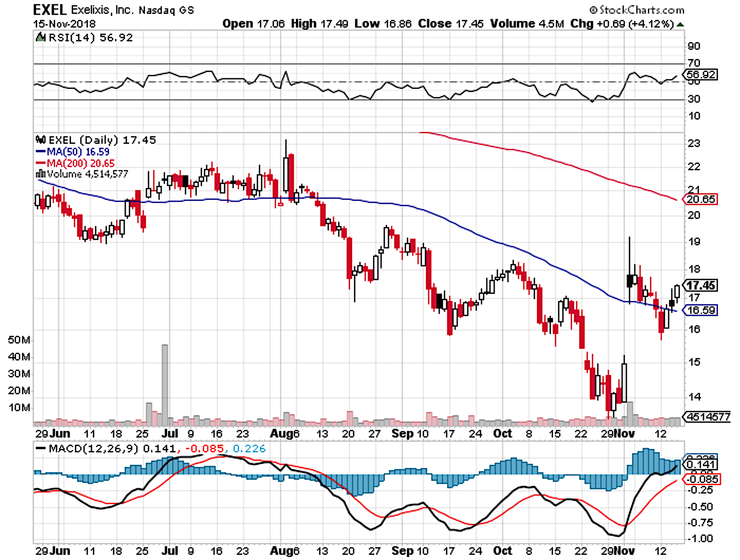This screenshot has height=560, width=740.
Task: Click the red 20.65 price axis tag
Action: coord(701,199)
